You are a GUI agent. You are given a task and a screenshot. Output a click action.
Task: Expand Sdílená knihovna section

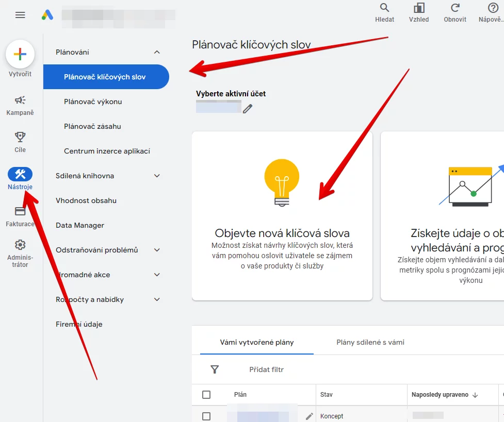click(157, 176)
